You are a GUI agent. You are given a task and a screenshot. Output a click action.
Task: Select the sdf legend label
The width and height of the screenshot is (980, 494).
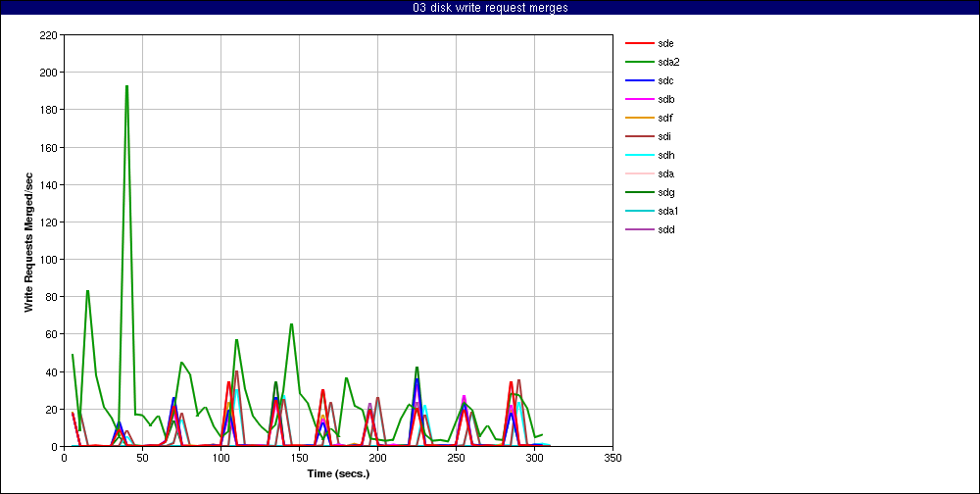click(665, 119)
